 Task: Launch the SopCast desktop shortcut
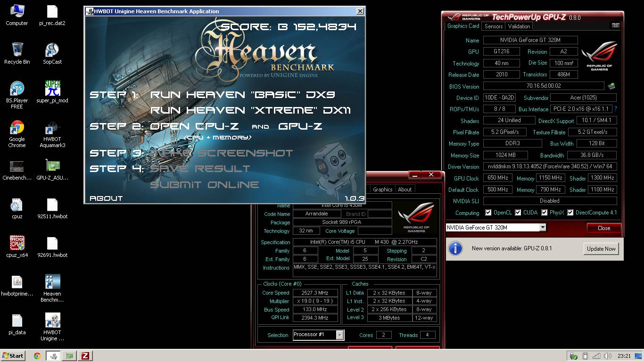[x=52, y=53]
